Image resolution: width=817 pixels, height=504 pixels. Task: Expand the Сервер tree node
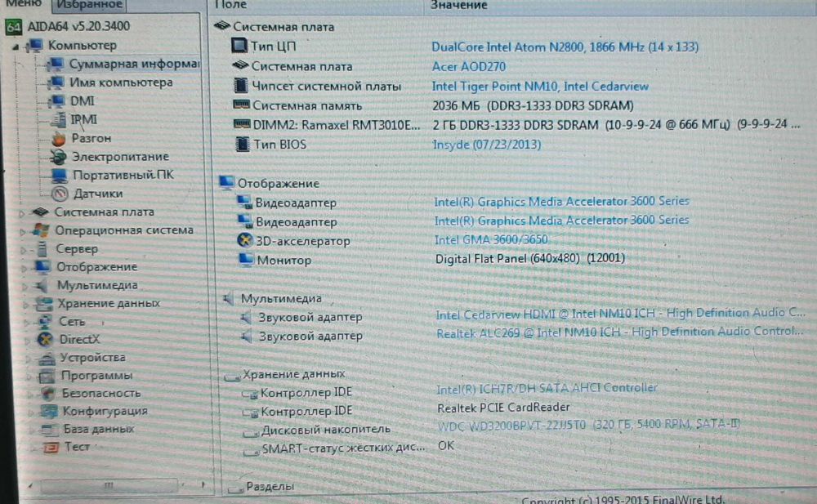(x=24, y=251)
